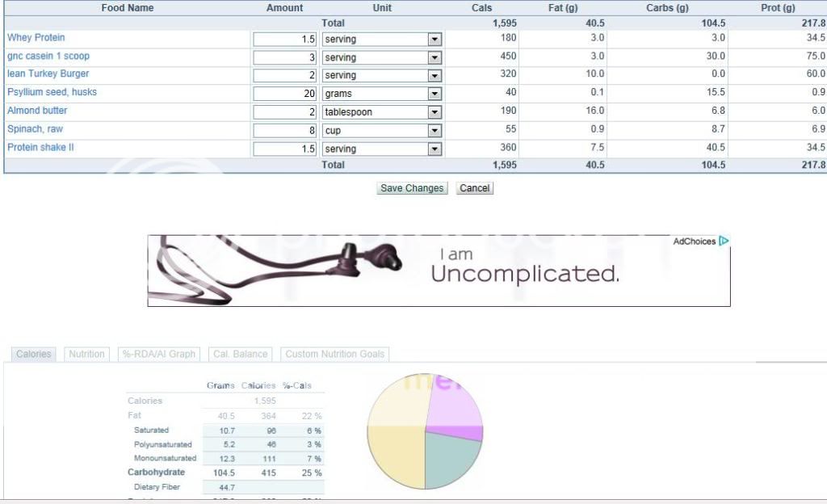Open the lean Turkey Burger link
This screenshot has width=827, height=504.
pyautogui.click(x=48, y=74)
